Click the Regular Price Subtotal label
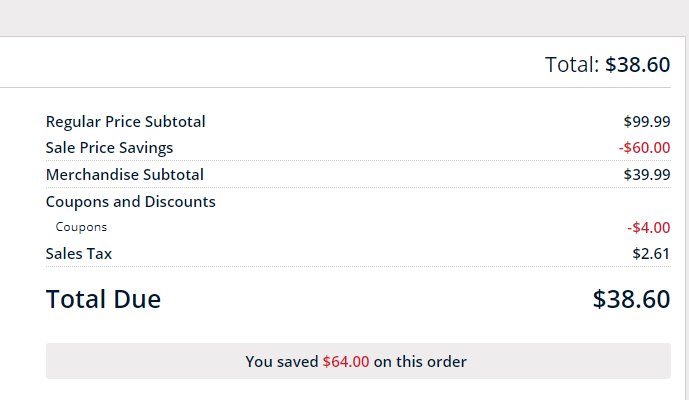689x400 pixels. (x=126, y=122)
